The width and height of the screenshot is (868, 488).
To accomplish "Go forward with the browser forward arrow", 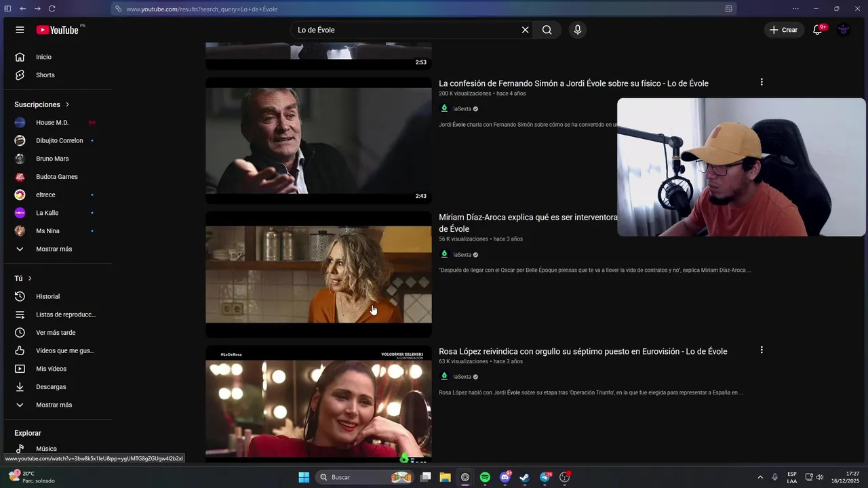I will [37, 9].
